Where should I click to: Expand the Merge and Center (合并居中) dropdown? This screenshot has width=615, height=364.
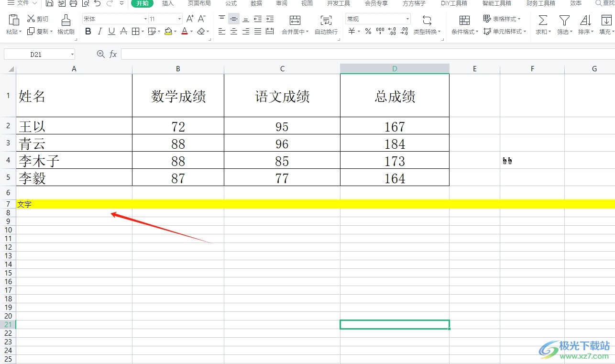[x=307, y=32]
